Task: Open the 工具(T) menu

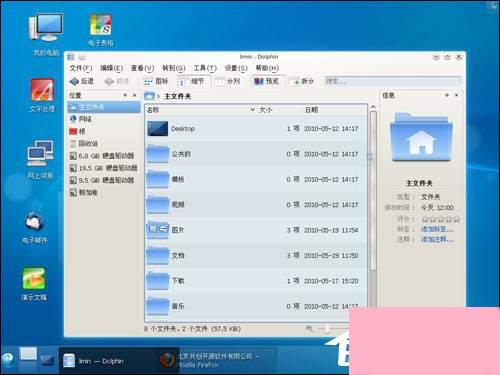Action: [x=205, y=68]
